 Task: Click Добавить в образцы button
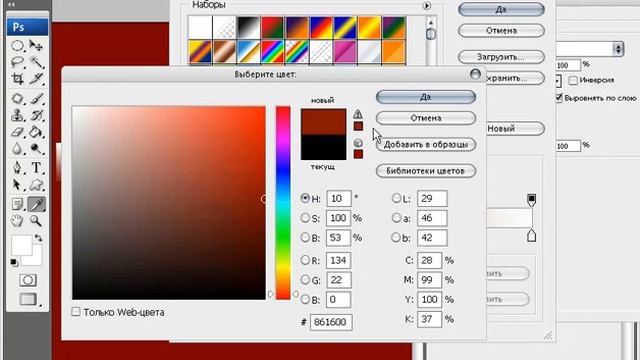pyautogui.click(x=426, y=144)
